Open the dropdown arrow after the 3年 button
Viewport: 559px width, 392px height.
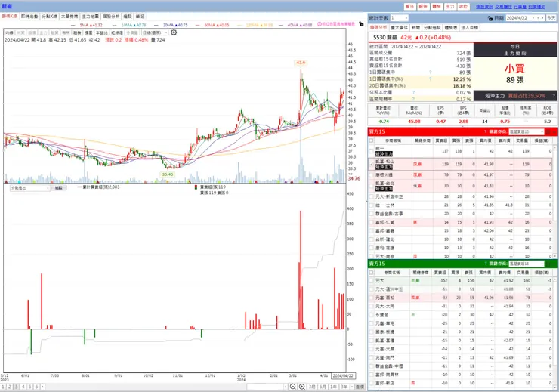click(352, 387)
